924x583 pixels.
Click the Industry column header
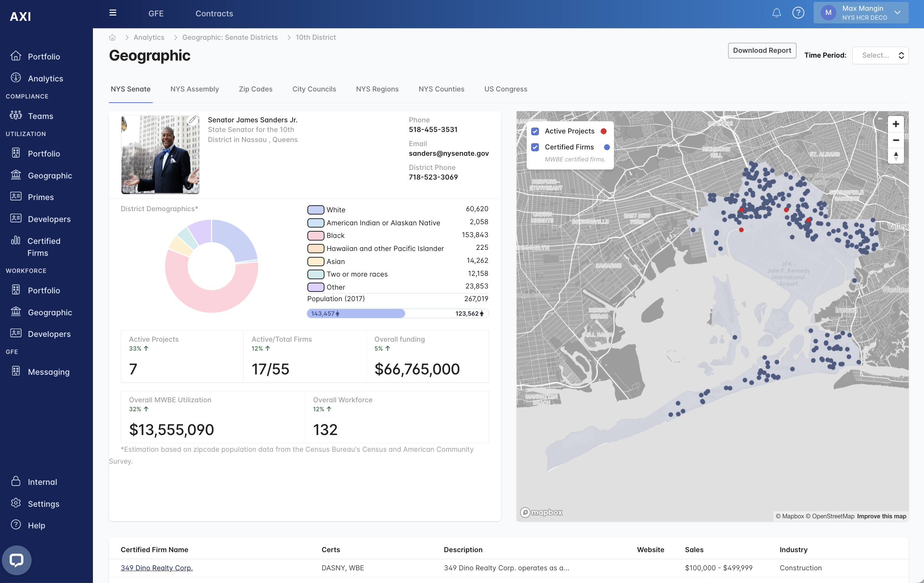tap(793, 549)
